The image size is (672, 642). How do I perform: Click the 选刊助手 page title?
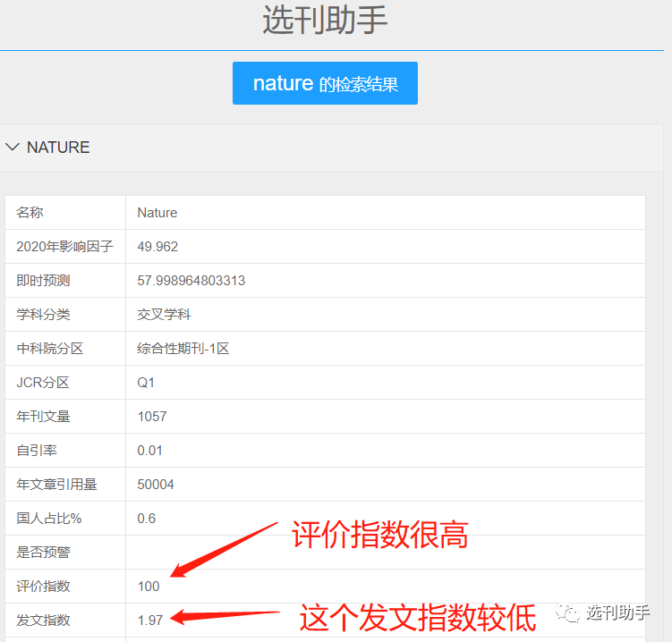[x=325, y=20]
